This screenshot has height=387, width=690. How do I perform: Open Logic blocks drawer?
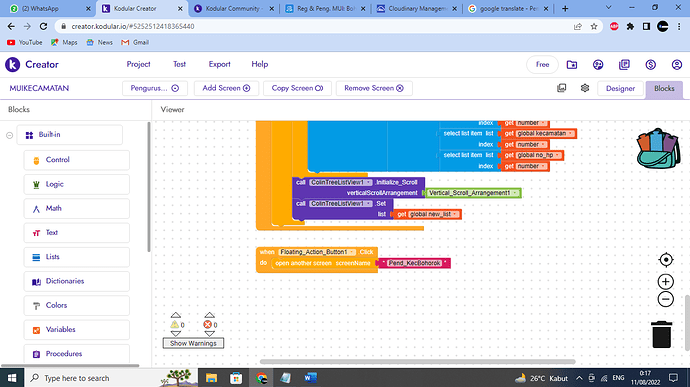77,184
